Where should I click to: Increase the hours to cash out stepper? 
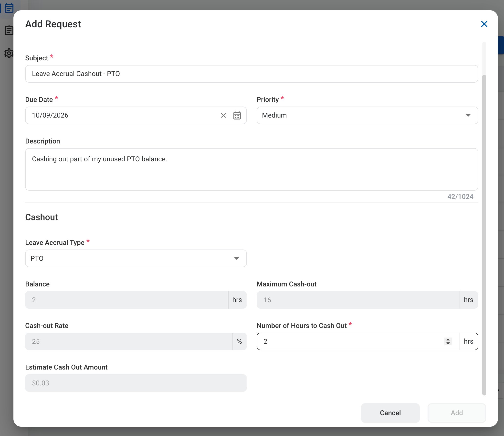[x=448, y=339]
